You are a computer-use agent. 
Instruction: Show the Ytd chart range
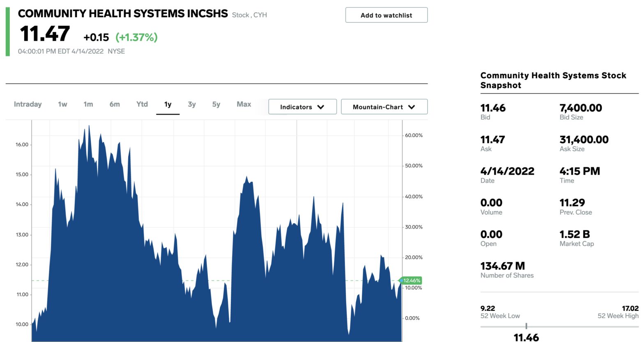(x=142, y=104)
